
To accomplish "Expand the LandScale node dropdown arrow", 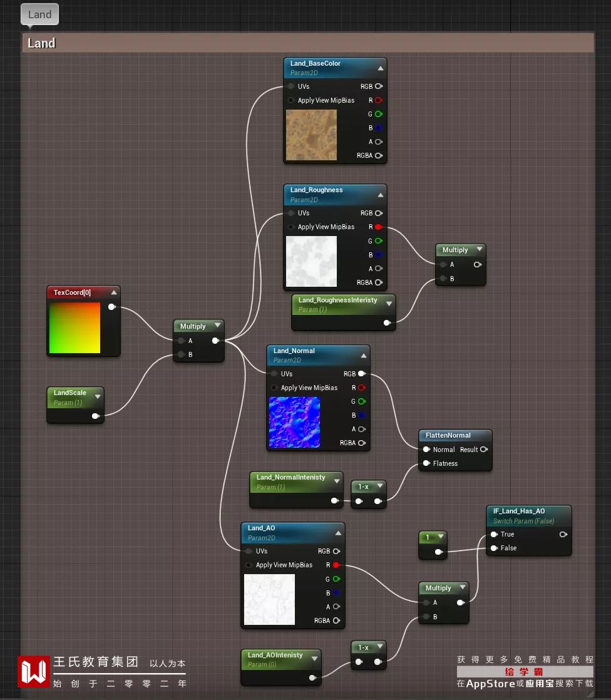I will pyautogui.click(x=97, y=396).
